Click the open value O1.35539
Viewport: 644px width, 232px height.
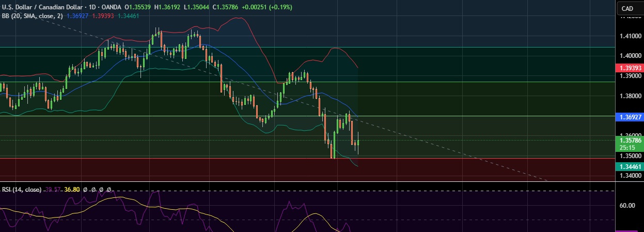tap(138, 7)
